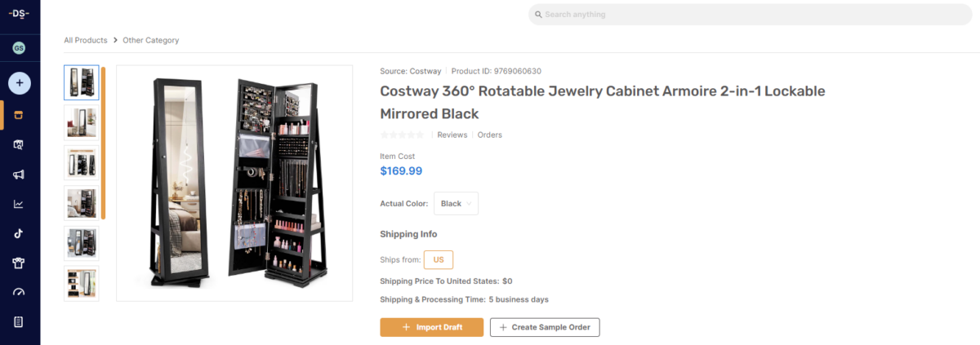Select the US ships-from option
This screenshot has height=345, width=980.
pos(439,259)
